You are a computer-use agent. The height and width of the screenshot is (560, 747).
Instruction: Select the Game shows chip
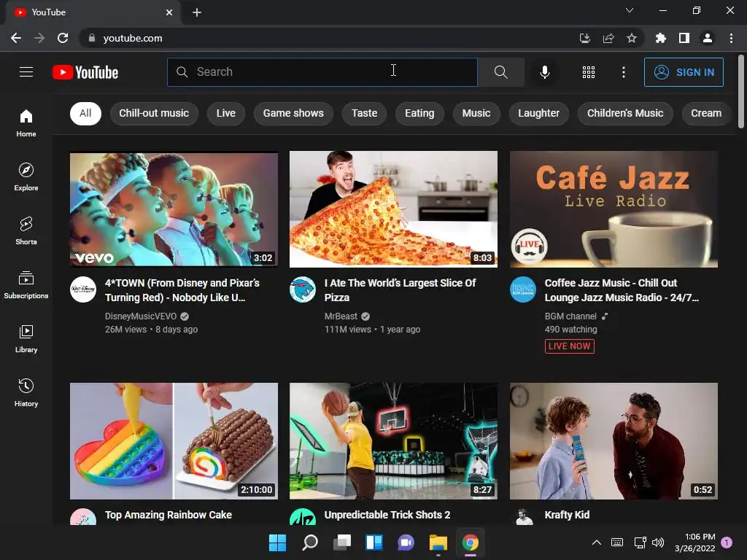[293, 113]
